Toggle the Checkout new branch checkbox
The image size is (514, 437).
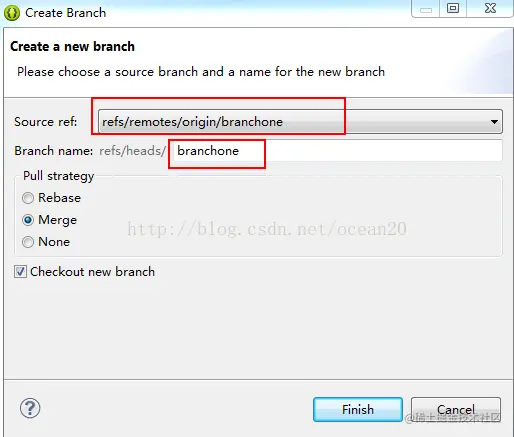20,272
